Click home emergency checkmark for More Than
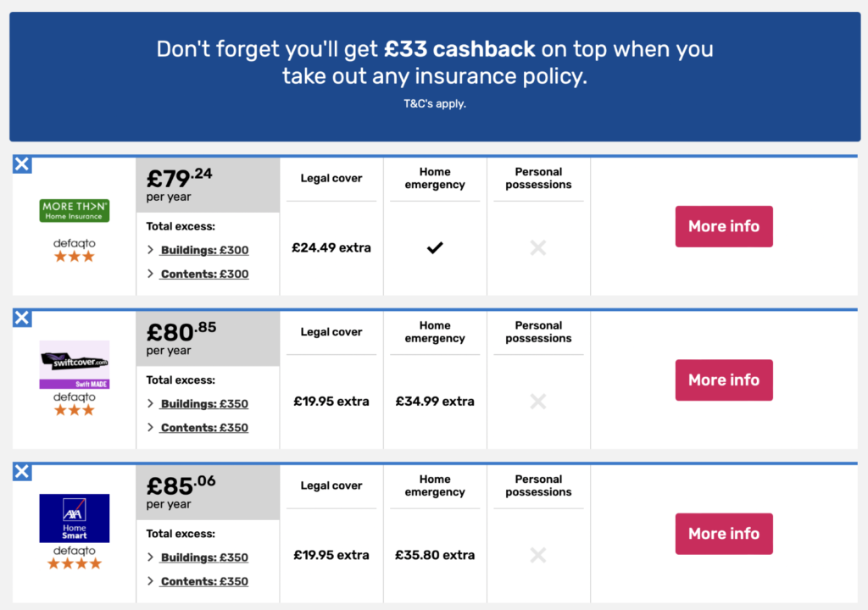Viewport: 868px width, 610px height. pyautogui.click(x=435, y=247)
